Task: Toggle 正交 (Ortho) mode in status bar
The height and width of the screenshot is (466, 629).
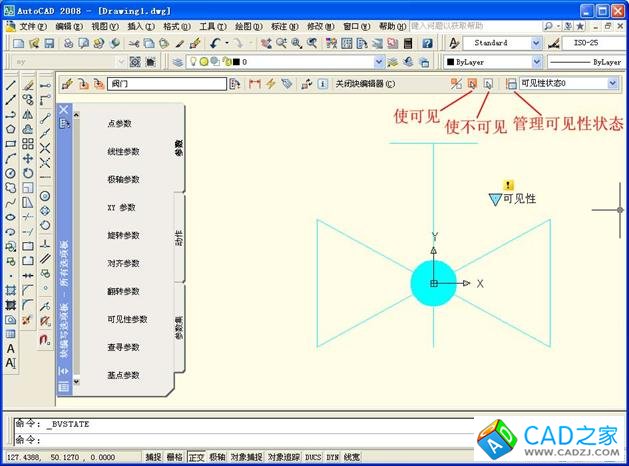Action: pos(196,457)
